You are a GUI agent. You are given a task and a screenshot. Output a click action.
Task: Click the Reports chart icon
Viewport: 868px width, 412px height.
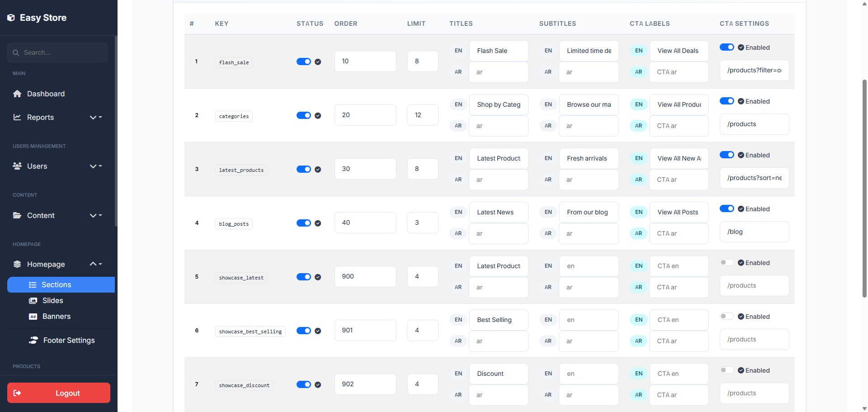[17, 117]
